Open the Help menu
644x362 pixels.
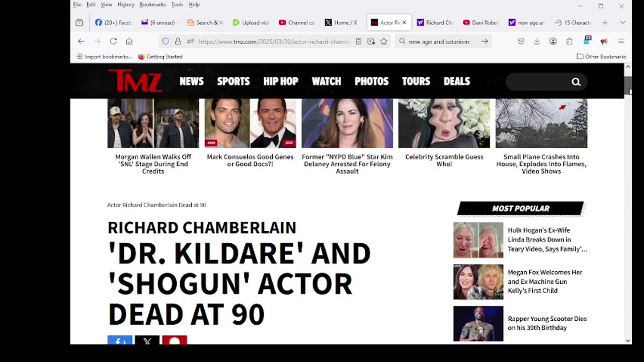[194, 5]
